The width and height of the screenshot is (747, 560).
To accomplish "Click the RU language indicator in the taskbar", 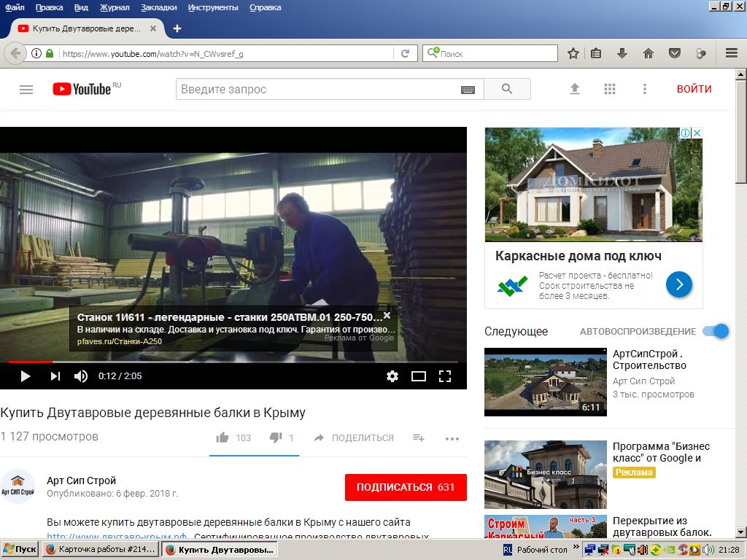I will (x=508, y=550).
